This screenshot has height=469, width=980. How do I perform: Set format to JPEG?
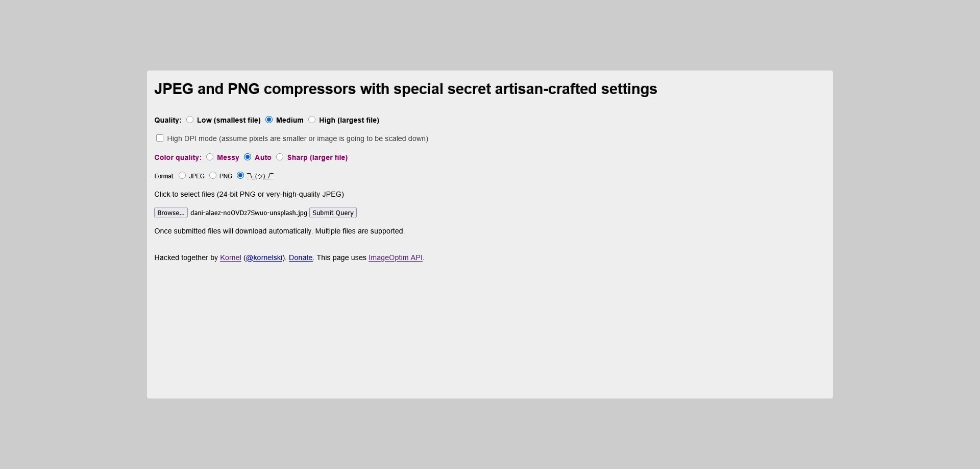coord(182,176)
